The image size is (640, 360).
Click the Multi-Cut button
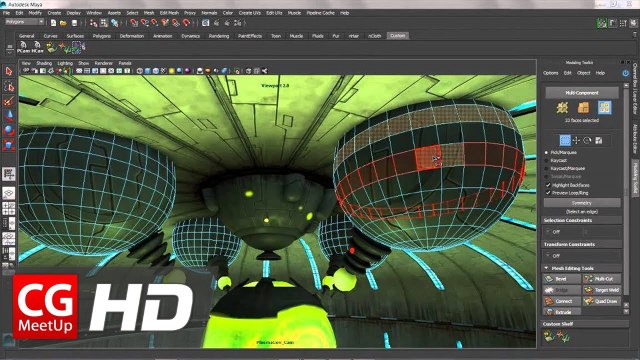601,279
